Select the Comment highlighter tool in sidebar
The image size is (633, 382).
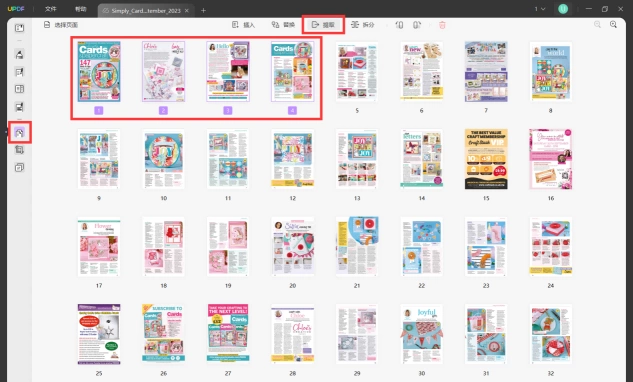tap(19, 54)
